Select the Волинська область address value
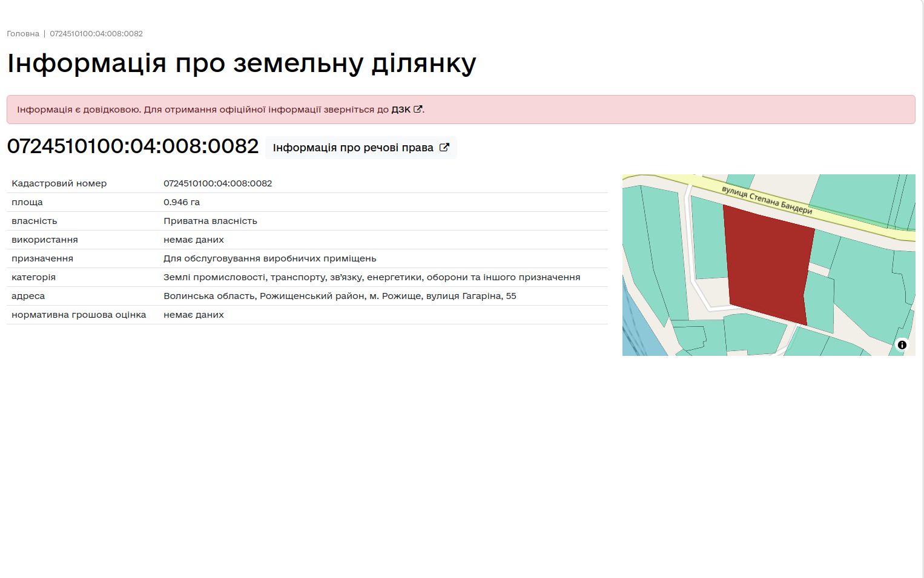This screenshot has height=578, width=924. [x=340, y=296]
